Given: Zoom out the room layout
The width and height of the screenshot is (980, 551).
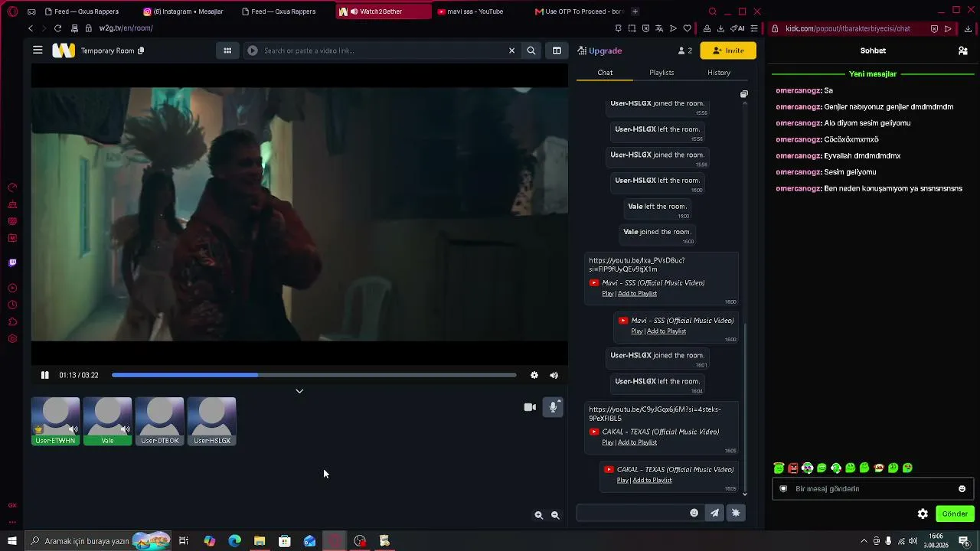Looking at the screenshot, I should pyautogui.click(x=556, y=516).
